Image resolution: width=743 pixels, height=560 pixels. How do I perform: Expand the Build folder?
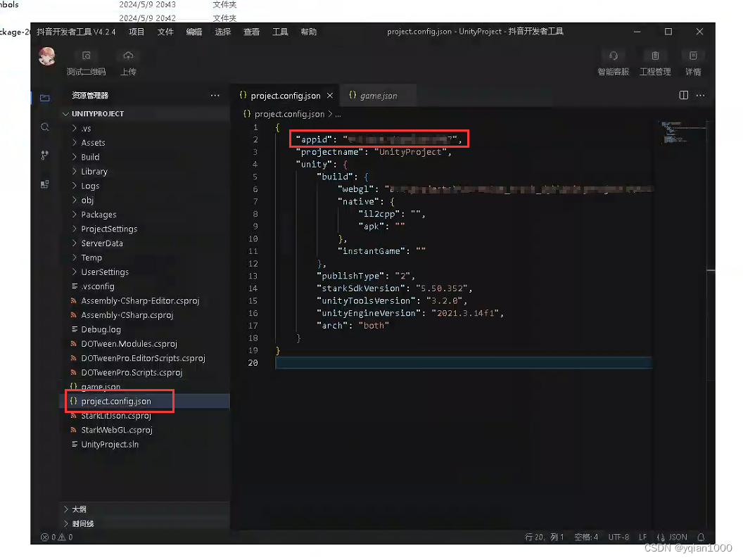(144, 157)
